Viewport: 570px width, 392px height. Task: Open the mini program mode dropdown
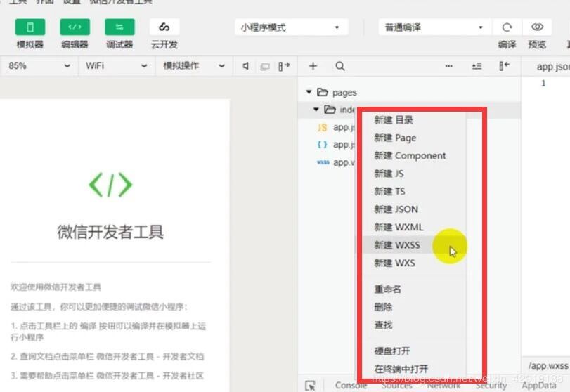291,27
